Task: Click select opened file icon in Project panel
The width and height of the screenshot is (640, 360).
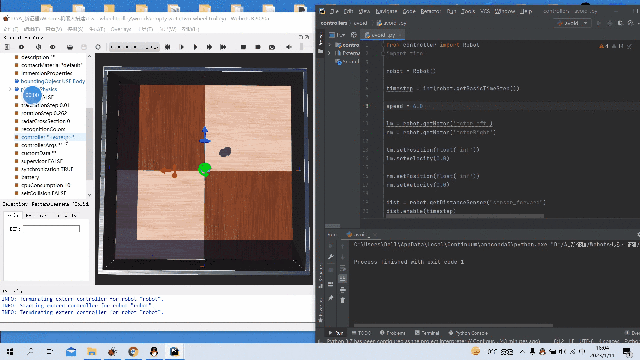Action: click(x=354, y=35)
